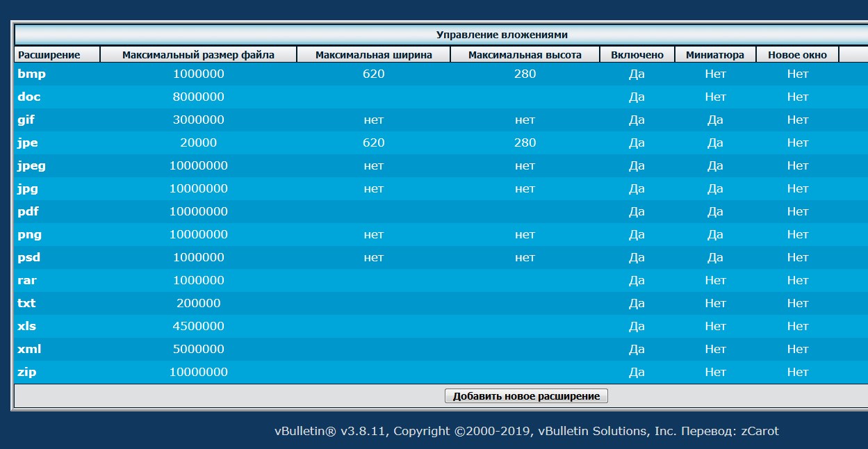Click the 'Добавить новое расширение' button

point(526,396)
